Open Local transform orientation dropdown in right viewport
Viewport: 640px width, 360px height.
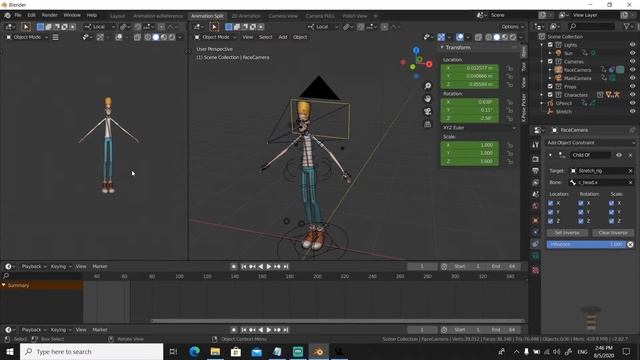coord(323,27)
